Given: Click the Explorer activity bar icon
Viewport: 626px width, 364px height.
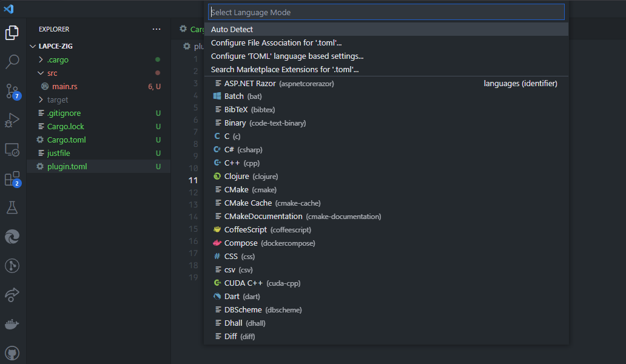Looking at the screenshot, I should (13, 34).
